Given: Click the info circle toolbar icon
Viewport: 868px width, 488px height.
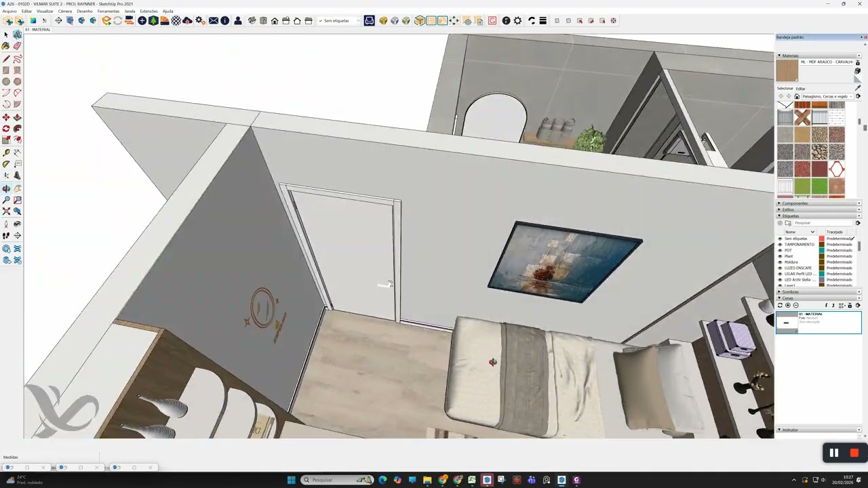Looking at the screenshot, I should (x=224, y=21).
